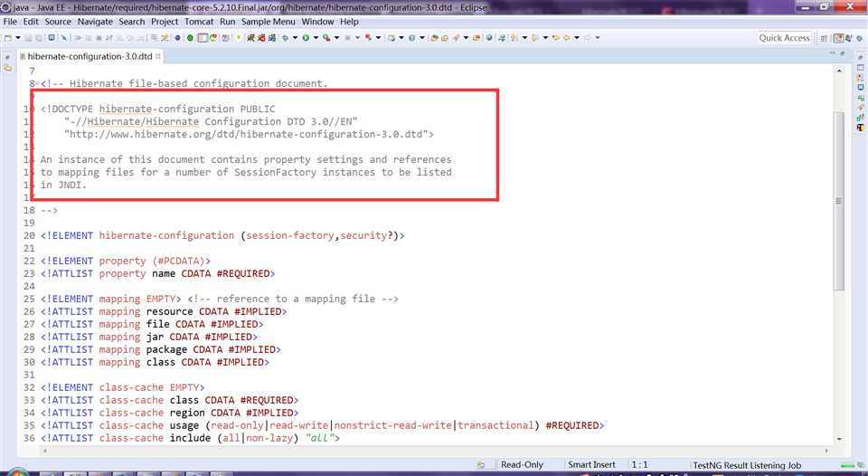
Task: Open the Run menu
Action: pos(227,22)
